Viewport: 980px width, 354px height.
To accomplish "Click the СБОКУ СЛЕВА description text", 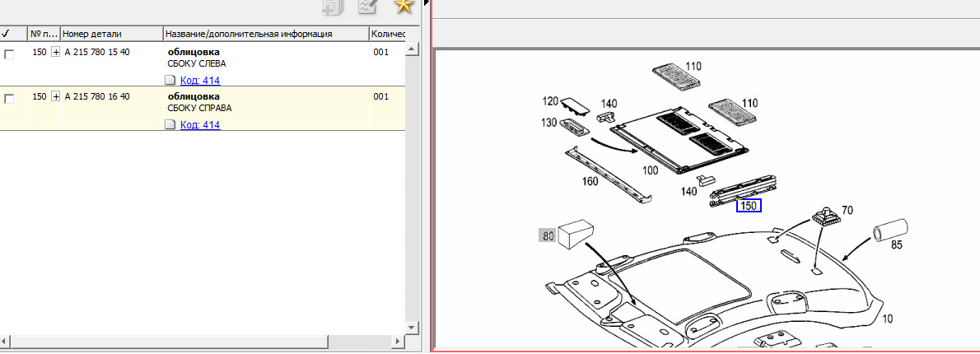I will pyautogui.click(x=197, y=63).
